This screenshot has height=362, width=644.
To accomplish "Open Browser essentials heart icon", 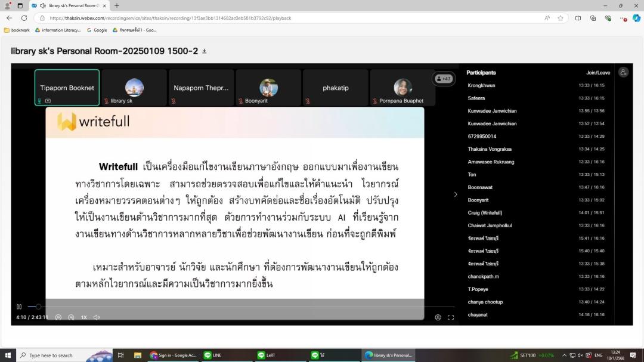I will pyautogui.click(x=608, y=18).
